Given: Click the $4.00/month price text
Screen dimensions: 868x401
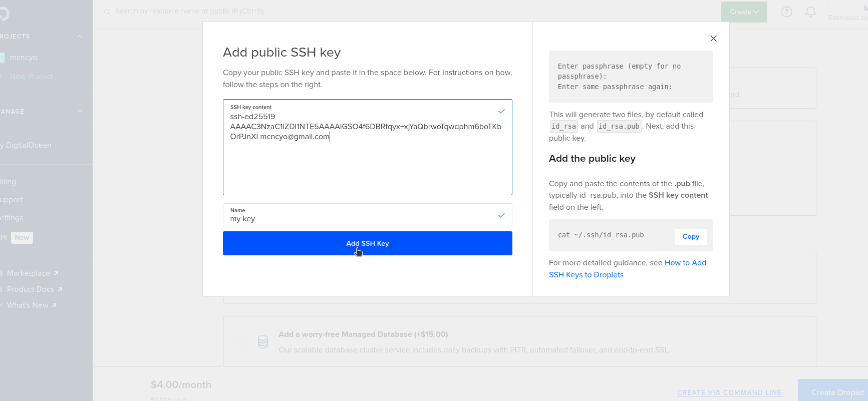Looking at the screenshot, I should 181,384.
